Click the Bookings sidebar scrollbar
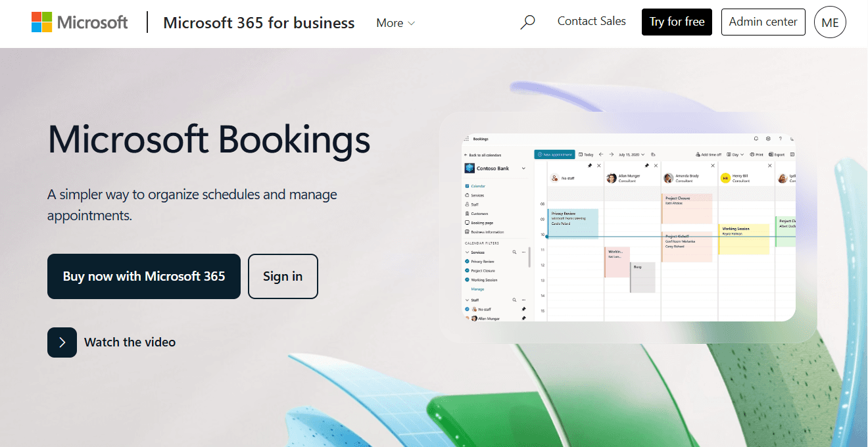Image resolution: width=868 pixels, height=447 pixels. point(529,257)
